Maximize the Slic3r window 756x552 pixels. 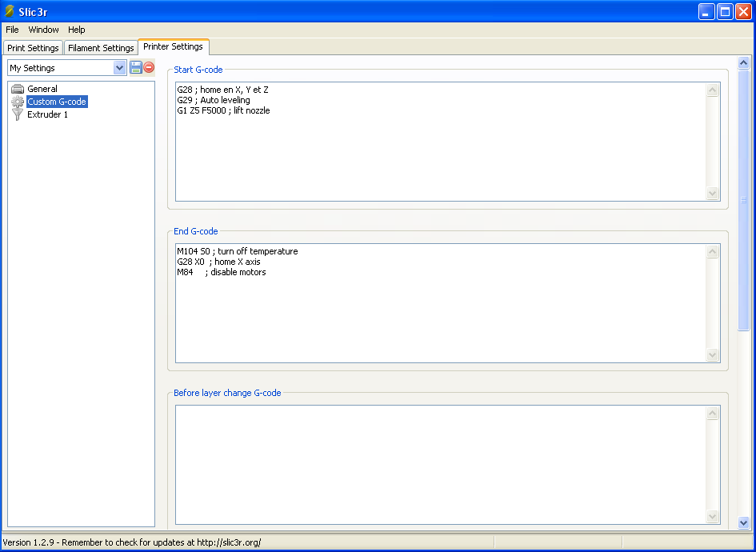click(725, 11)
